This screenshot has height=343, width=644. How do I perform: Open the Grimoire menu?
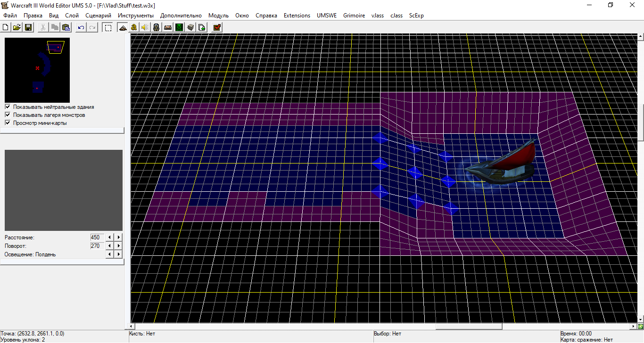(354, 16)
